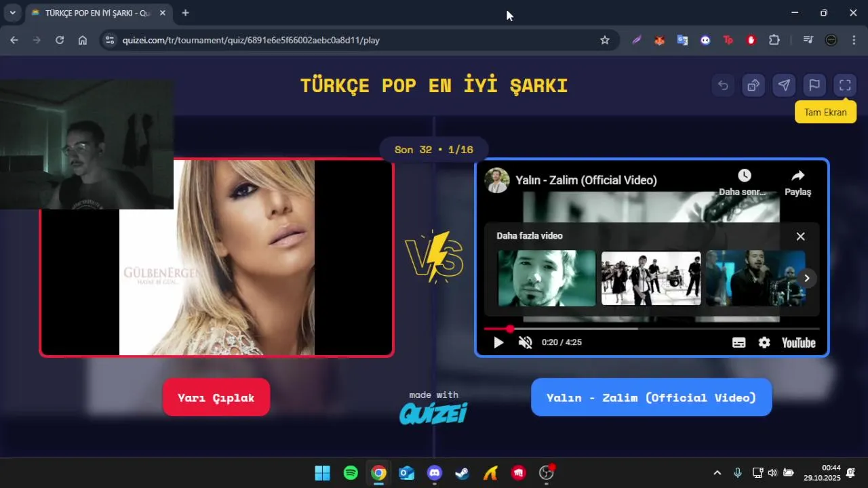Close the TÜRKÇE POP tab

(163, 13)
